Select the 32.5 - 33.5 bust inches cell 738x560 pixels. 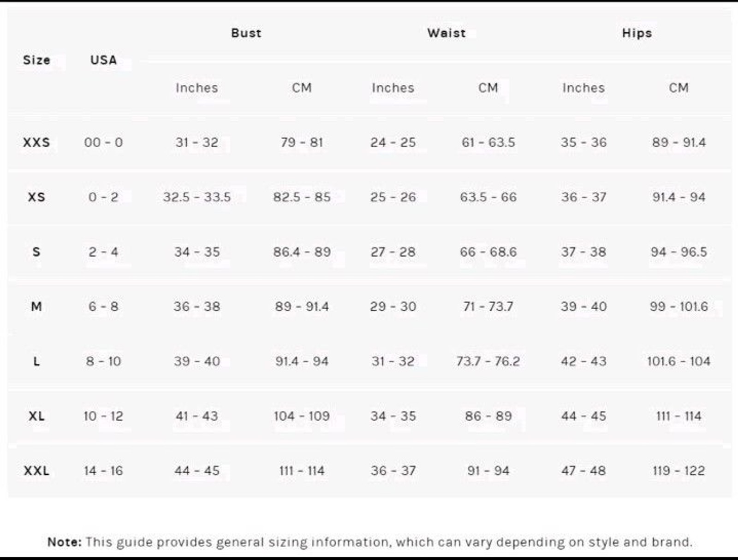point(197,197)
